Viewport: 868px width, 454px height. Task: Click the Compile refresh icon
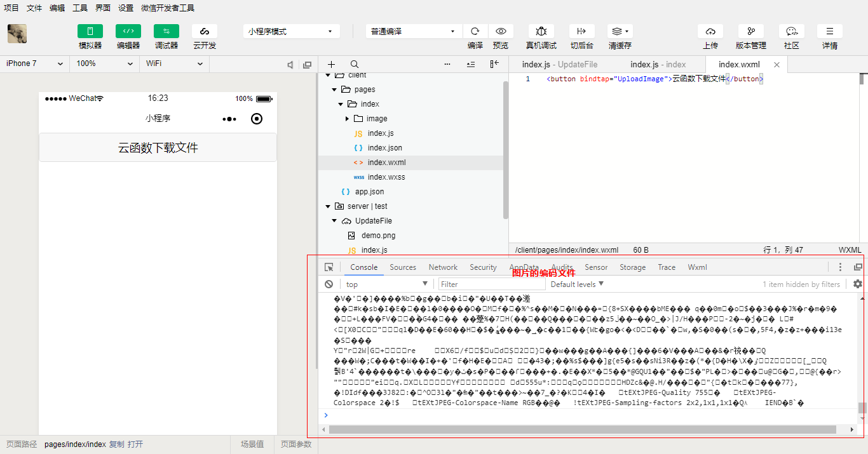[x=475, y=31]
